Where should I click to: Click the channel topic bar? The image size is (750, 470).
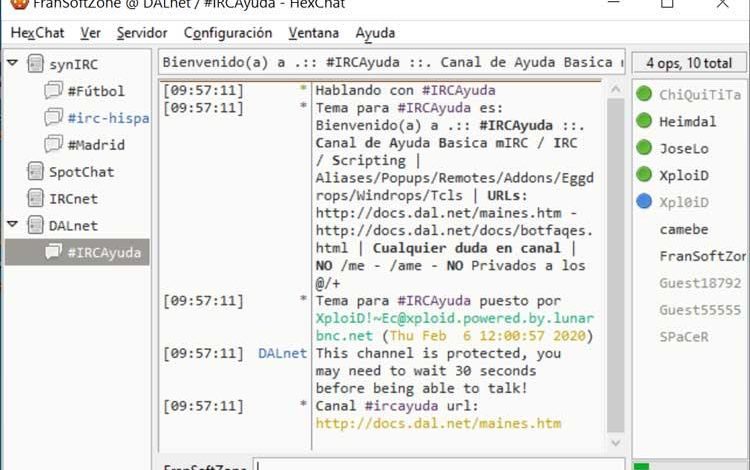pyautogui.click(x=392, y=62)
